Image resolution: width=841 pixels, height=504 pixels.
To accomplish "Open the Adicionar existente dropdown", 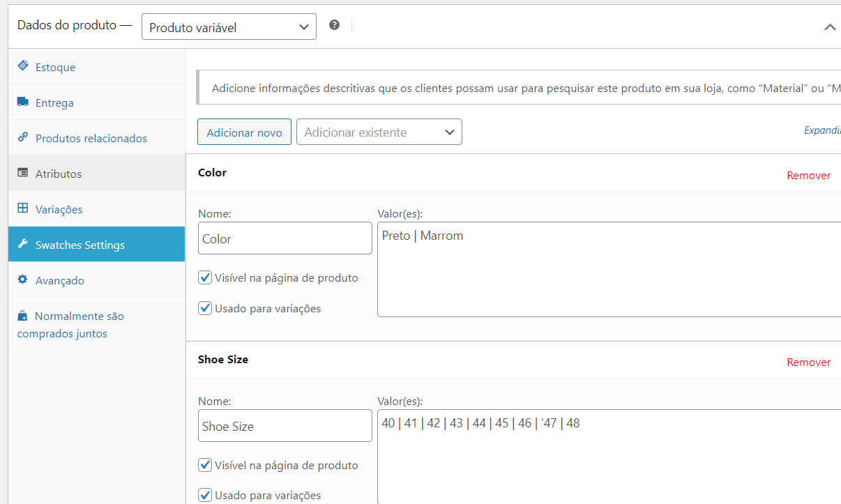I will [379, 132].
